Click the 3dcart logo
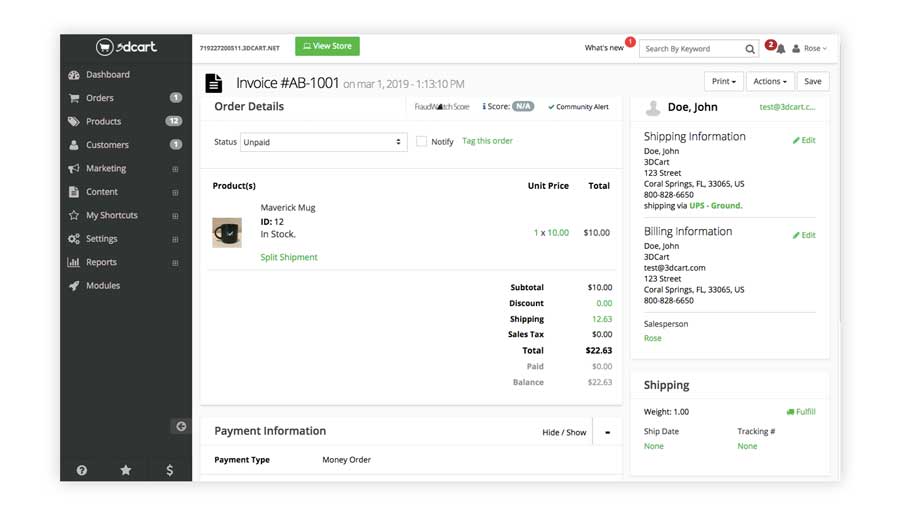 click(126, 47)
